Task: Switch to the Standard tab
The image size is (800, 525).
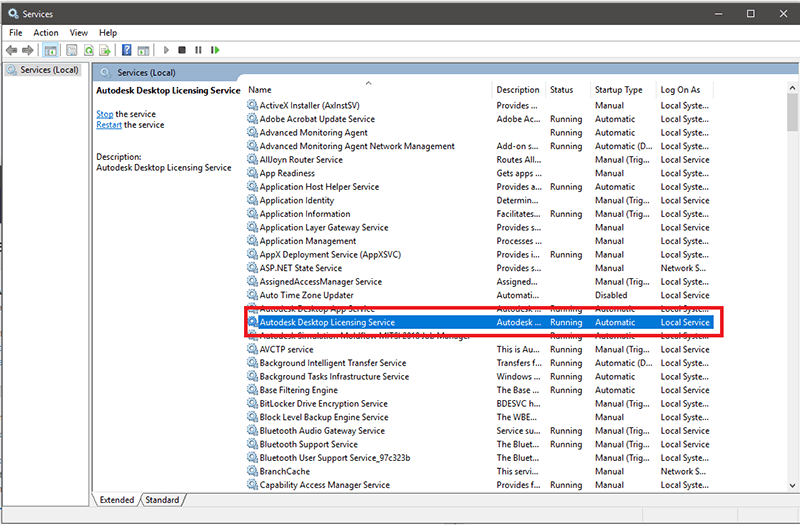Action: coord(162,500)
